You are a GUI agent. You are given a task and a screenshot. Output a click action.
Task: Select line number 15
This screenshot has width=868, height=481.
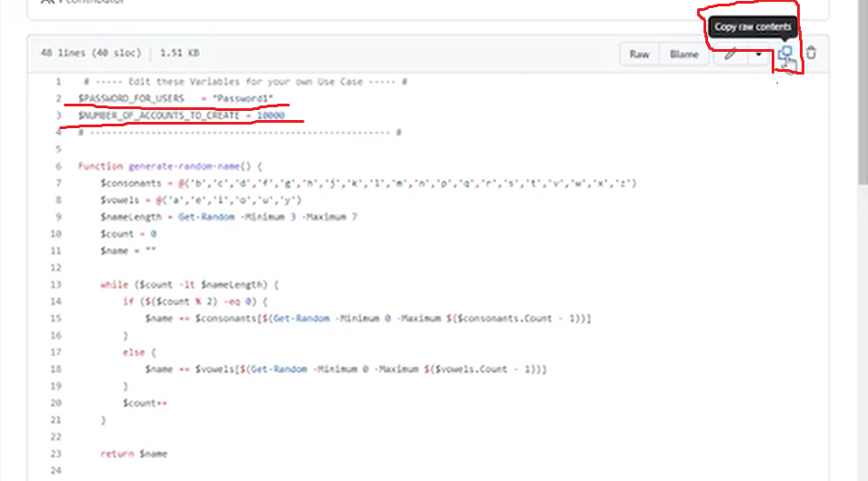coord(56,318)
